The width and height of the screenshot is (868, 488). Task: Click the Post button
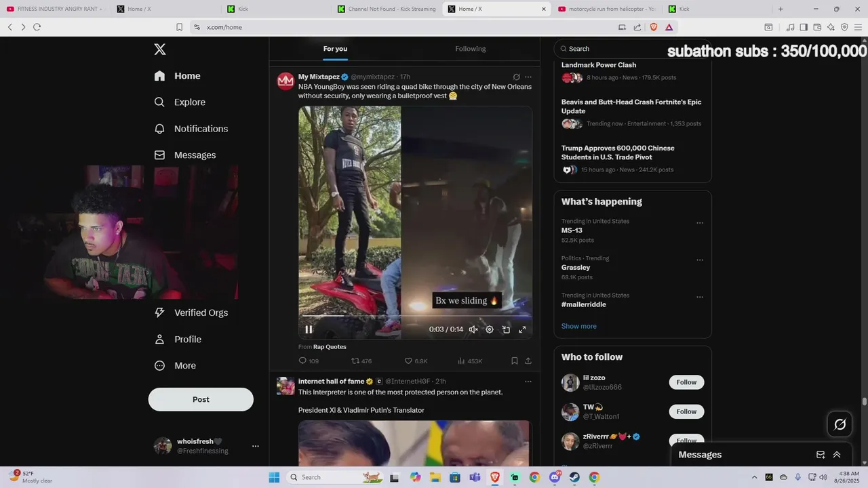pos(201,399)
